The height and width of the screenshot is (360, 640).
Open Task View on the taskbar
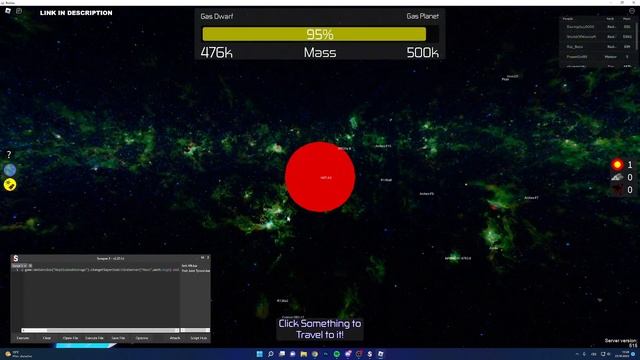click(x=282, y=354)
